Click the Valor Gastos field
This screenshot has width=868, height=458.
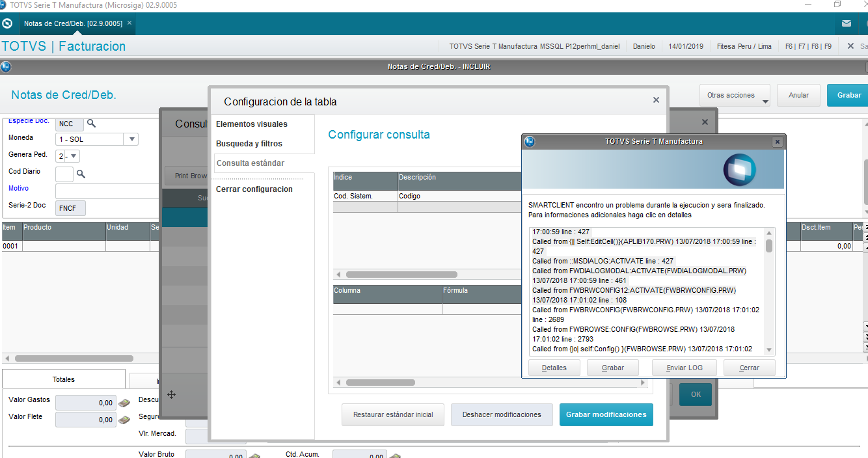(86, 403)
